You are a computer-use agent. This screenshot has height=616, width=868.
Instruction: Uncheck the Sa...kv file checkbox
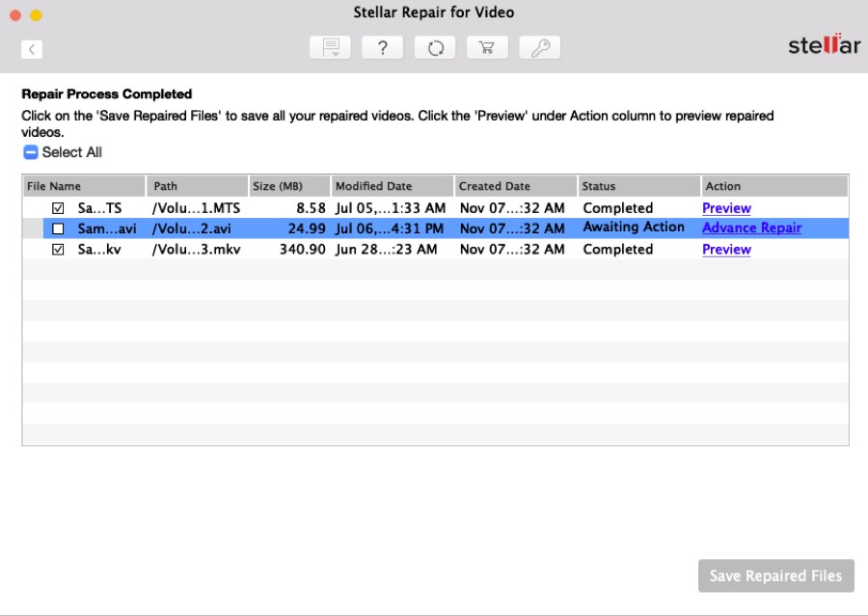click(58, 250)
